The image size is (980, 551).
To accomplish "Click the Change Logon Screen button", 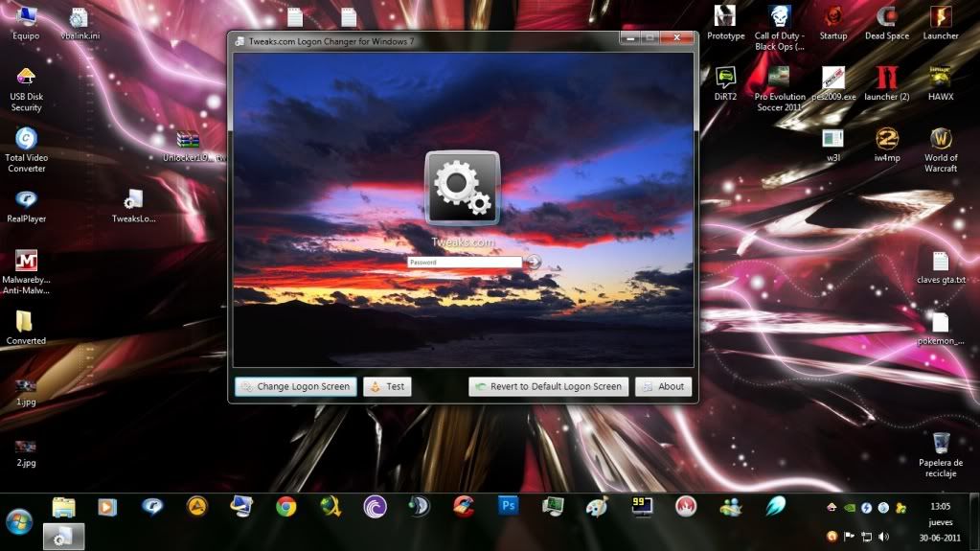I will point(296,386).
